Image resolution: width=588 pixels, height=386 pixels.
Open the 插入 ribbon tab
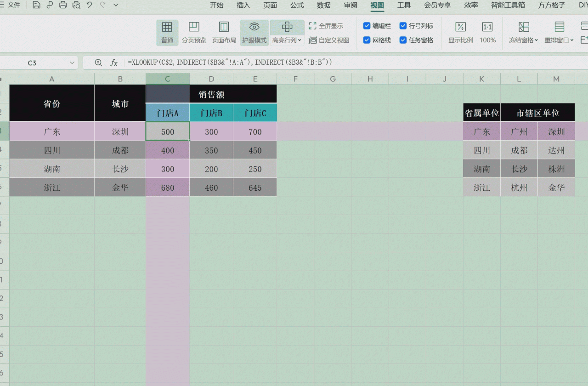[243, 5]
